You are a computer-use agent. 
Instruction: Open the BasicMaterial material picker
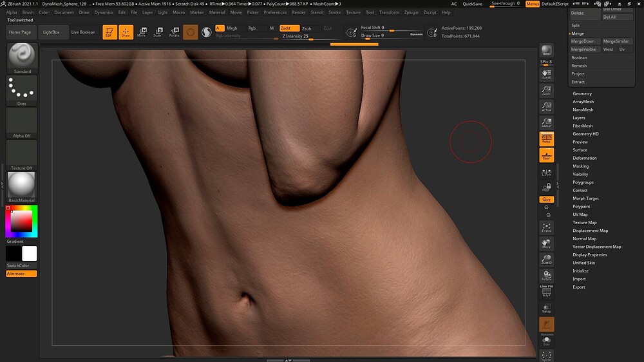(x=22, y=187)
